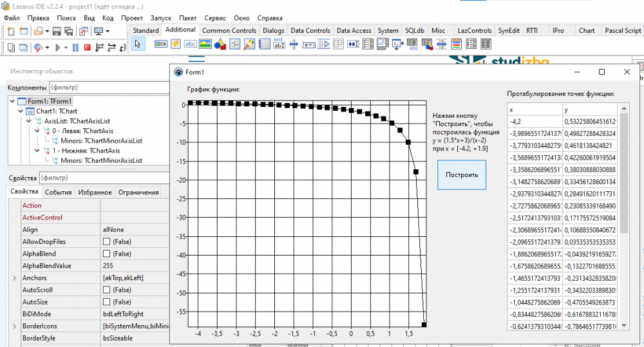Select the TShape component icon
Screen dimensions: 644x347
220,44
